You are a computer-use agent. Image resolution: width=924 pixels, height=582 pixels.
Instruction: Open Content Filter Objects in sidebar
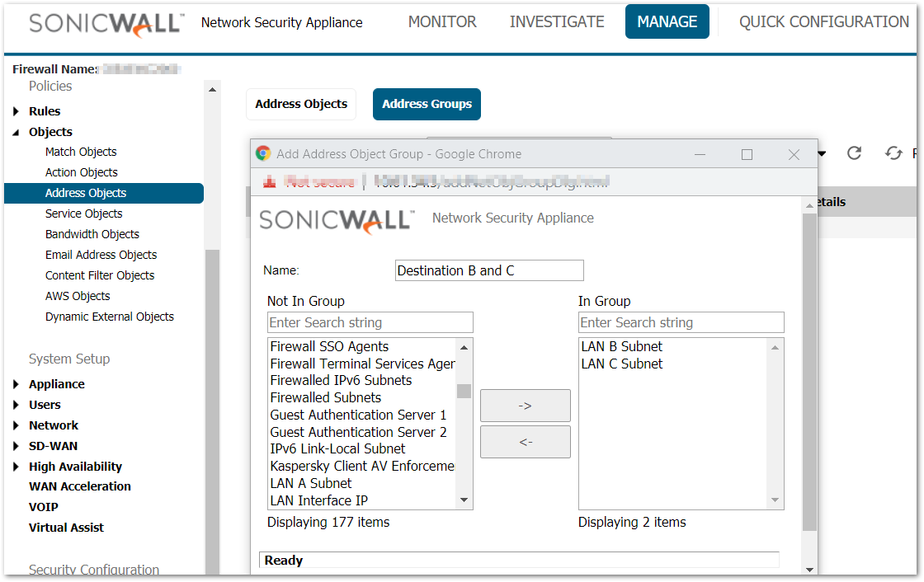click(x=100, y=275)
